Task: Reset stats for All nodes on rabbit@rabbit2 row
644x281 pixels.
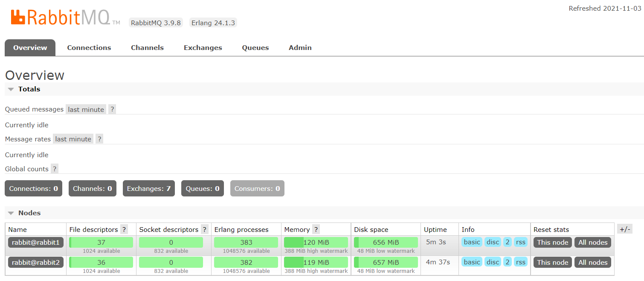Action: [593, 263]
